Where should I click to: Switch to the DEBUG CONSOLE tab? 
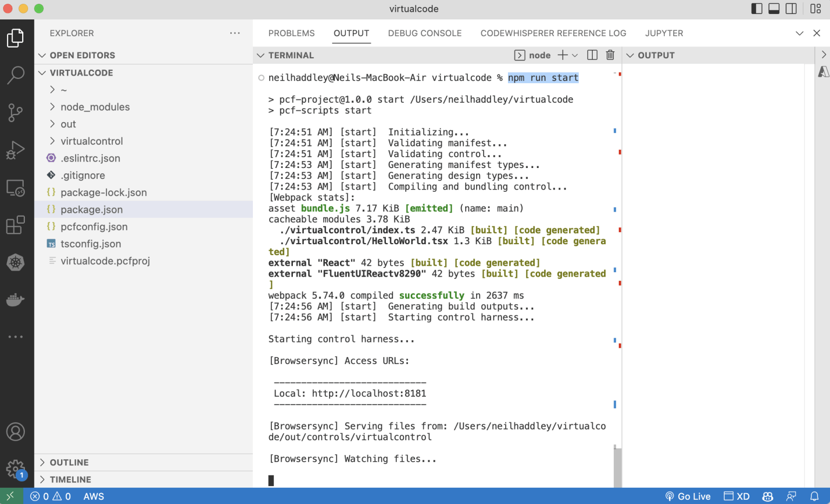click(425, 33)
